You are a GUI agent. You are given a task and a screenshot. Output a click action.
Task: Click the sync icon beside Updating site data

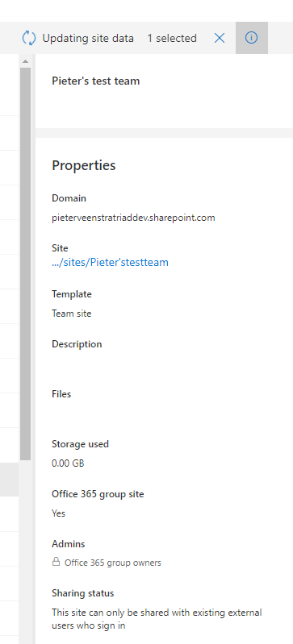tap(29, 38)
